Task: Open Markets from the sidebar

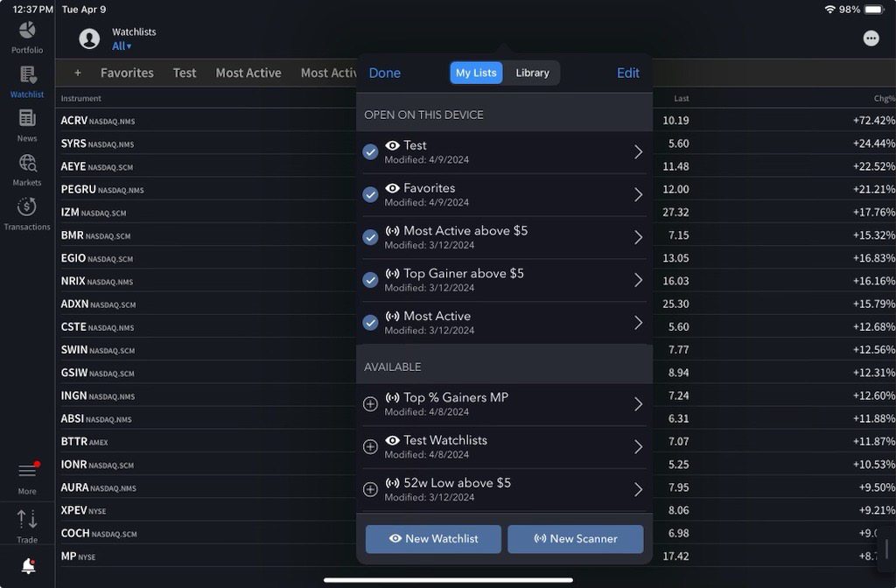Action: coord(27,171)
